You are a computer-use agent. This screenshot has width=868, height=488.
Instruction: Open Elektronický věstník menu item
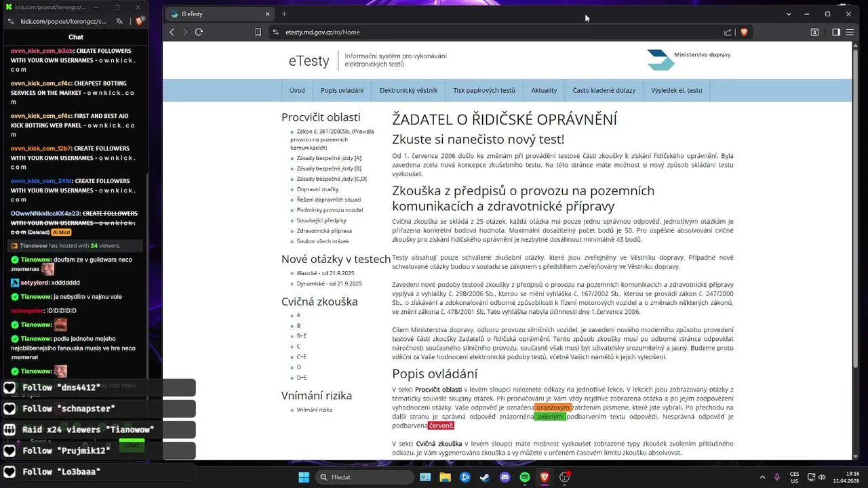pos(408,90)
